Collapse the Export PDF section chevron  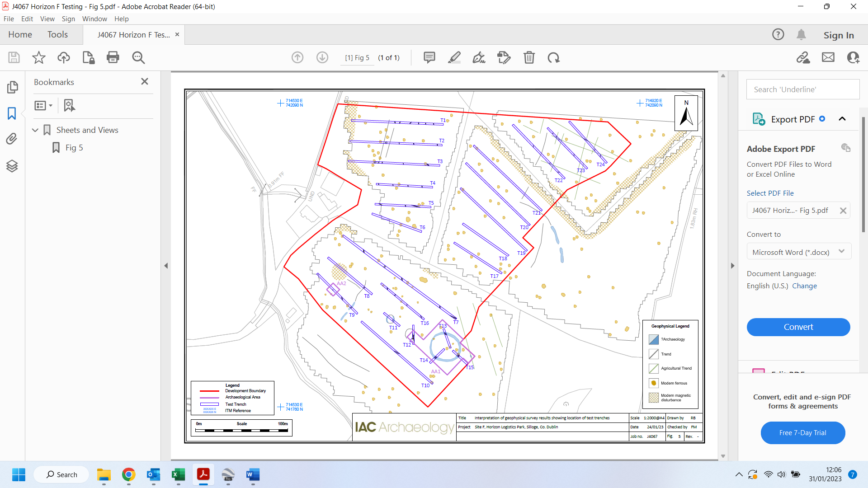[x=842, y=119]
